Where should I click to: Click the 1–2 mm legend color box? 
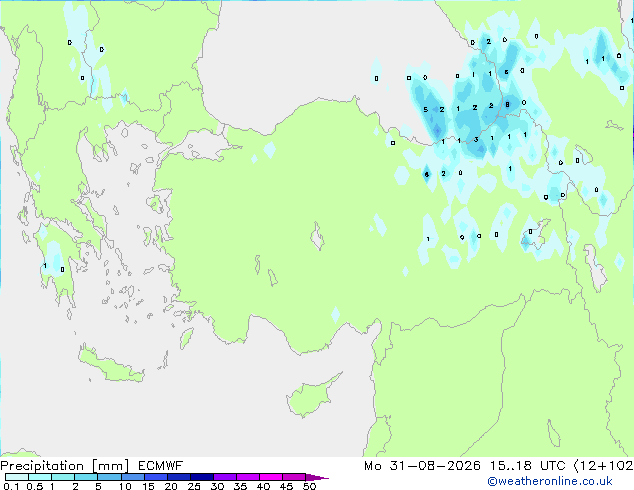coord(63,477)
